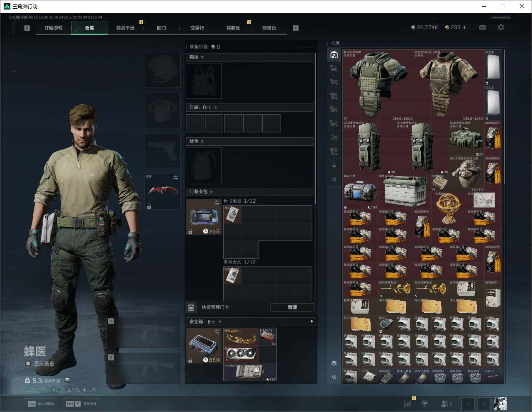
Task: Show help for 门禁卡包 section
Action: [211, 192]
